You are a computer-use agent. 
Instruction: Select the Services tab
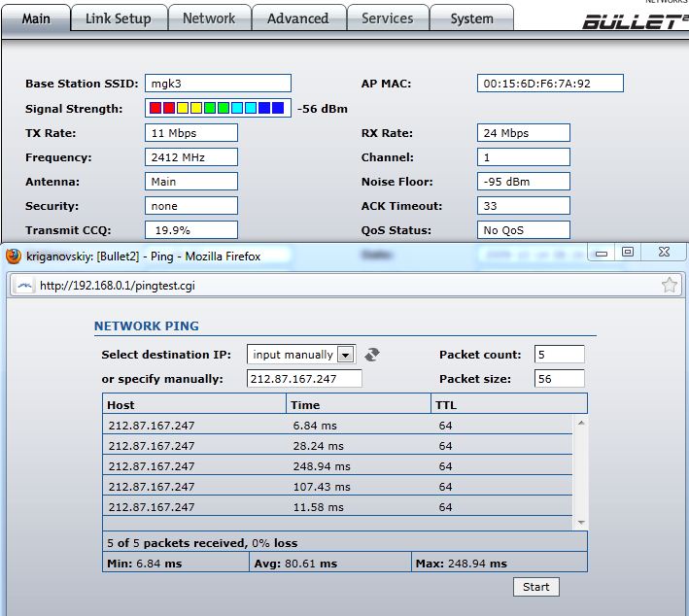(387, 18)
